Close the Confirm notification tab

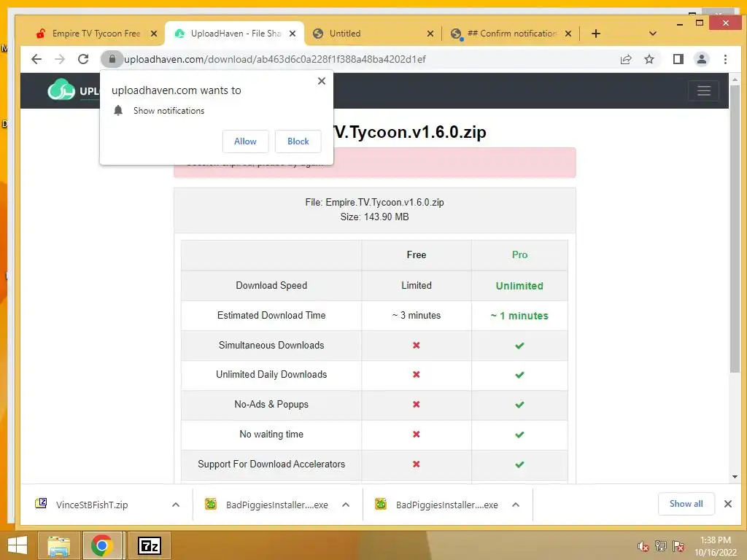pyautogui.click(x=568, y=34)
